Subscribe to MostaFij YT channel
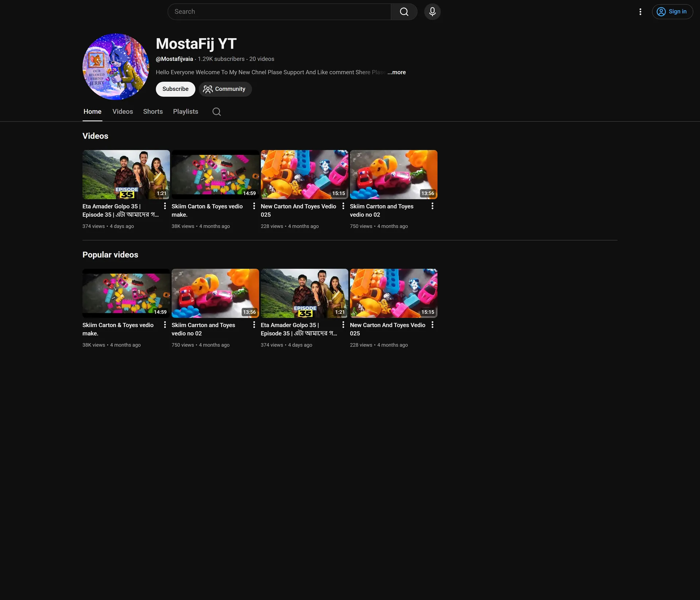The image size is (700, 600). point(175,89)
